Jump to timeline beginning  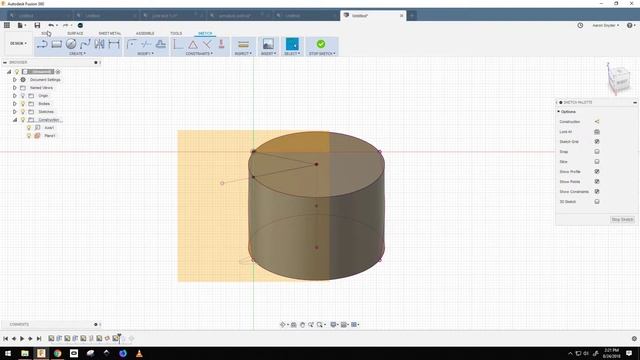tap(6, 338)
